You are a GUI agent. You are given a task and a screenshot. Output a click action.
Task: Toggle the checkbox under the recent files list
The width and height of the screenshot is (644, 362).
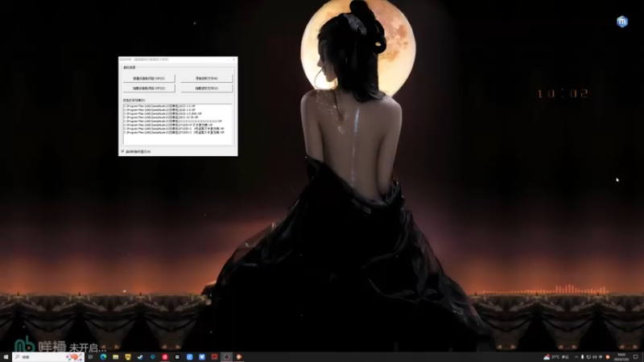pyautogui.click(x=122, y=151)
